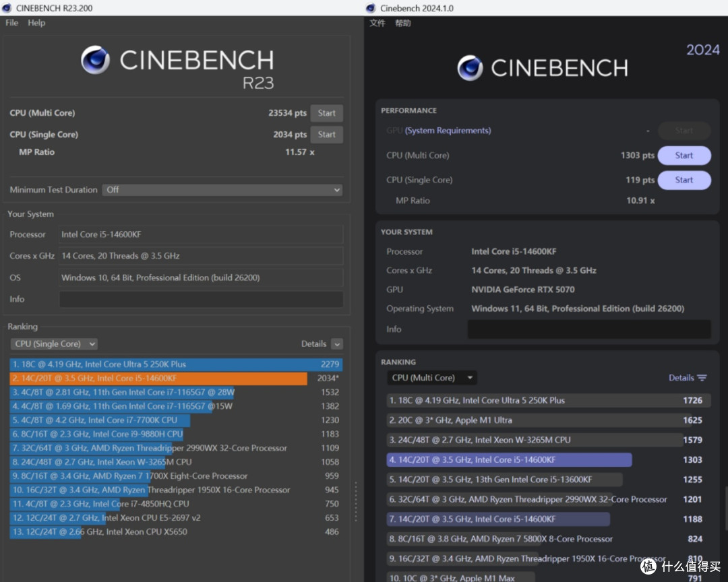Click the Cinebench 2024 sphere logo

(x=470, y=68)
